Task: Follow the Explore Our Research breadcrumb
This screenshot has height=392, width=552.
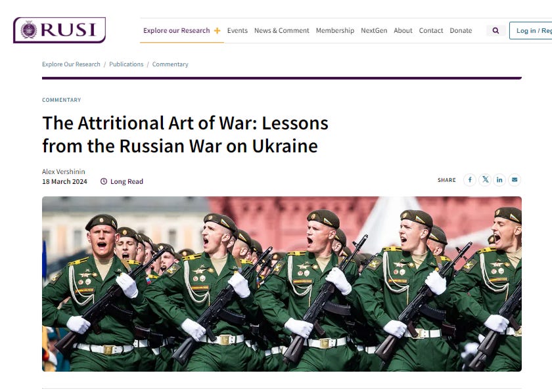Action: 71,64
